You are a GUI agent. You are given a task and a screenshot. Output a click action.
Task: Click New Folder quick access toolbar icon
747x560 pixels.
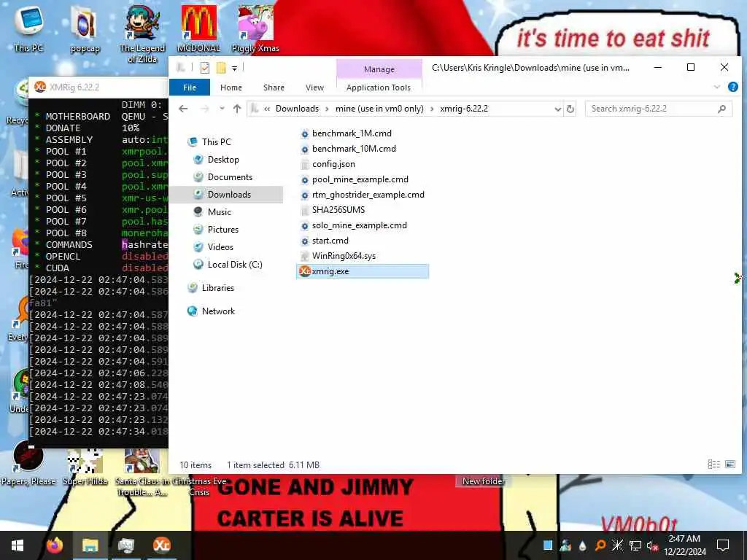[x=221, y=68]
